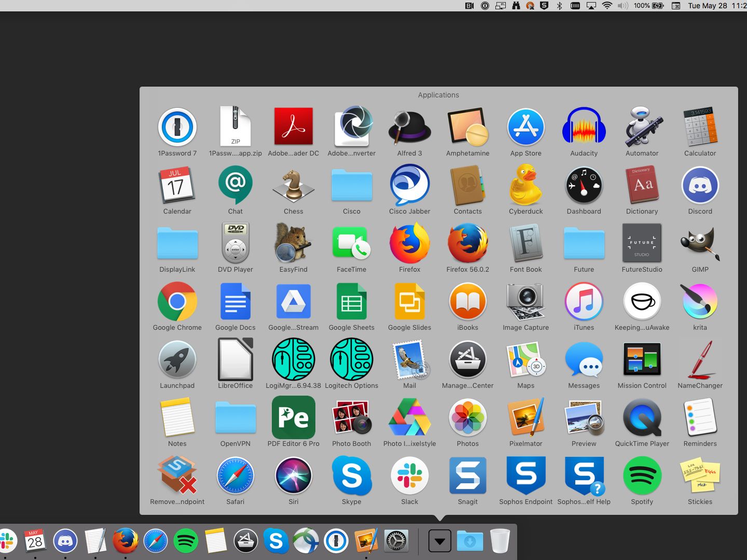The height and width of the screenshot is (560, 747).
Task: Collapse the Applications stack in the Dock
Action: (x=439, y=541)
